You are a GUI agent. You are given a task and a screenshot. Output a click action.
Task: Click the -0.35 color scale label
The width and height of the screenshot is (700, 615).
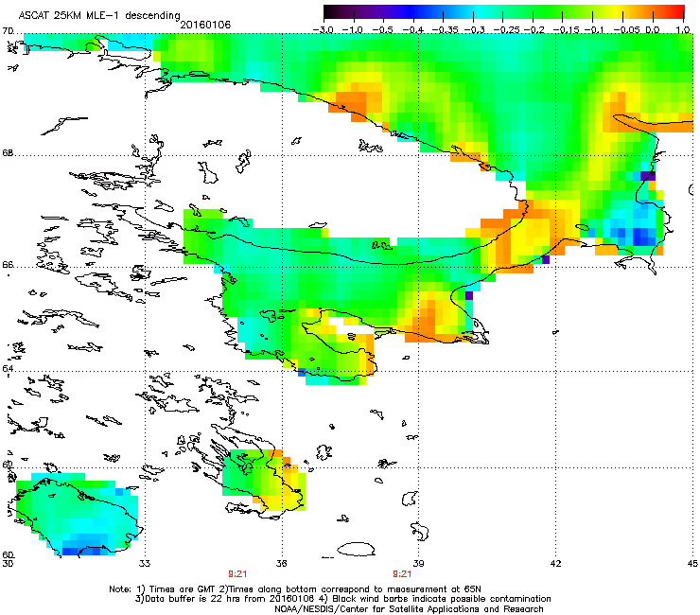tap(443, 29)
